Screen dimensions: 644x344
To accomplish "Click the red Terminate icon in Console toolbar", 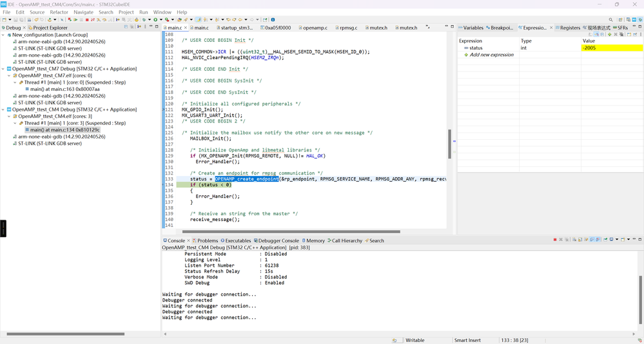I will (555, 240).
